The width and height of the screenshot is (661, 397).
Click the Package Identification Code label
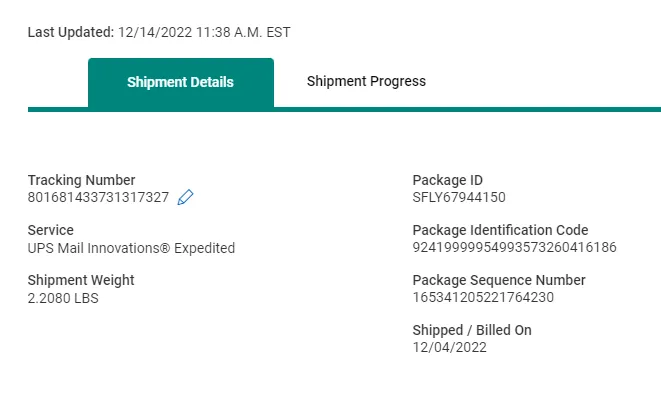(x=500, y=230)
